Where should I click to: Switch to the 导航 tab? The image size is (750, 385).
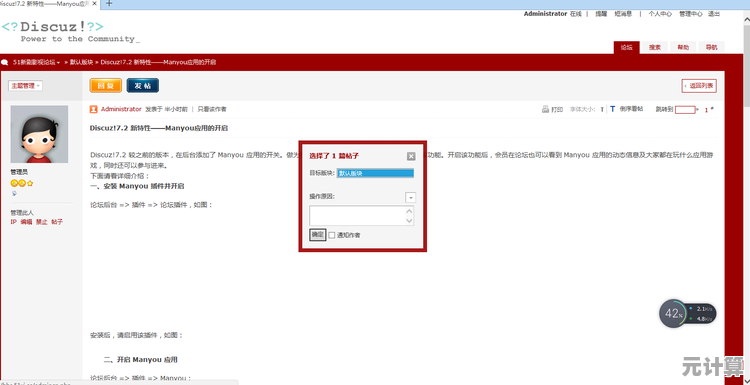click(711, 47)
